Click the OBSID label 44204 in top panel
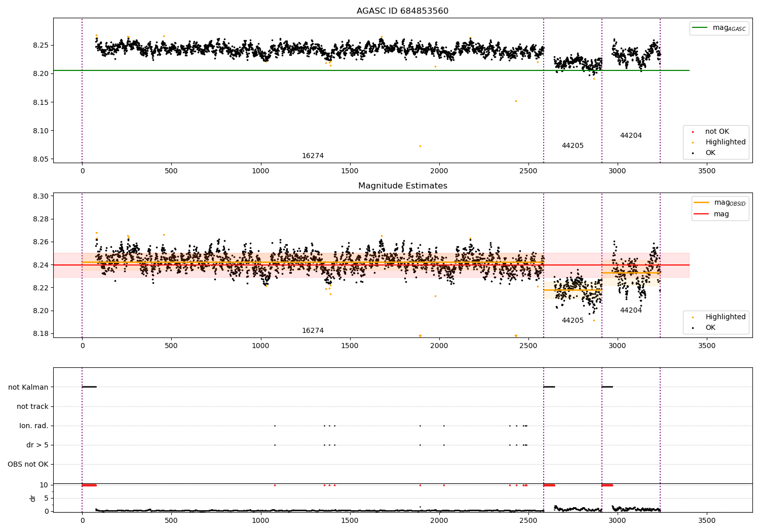This screenshot has width=760, height=532. tap(631, 136)
